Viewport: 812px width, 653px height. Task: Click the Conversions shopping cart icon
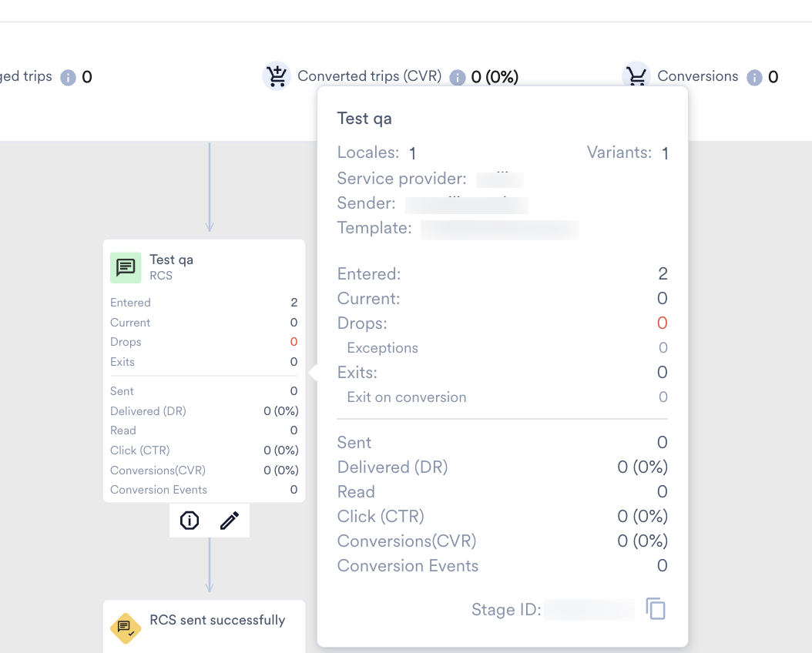[x=636, y=75]
